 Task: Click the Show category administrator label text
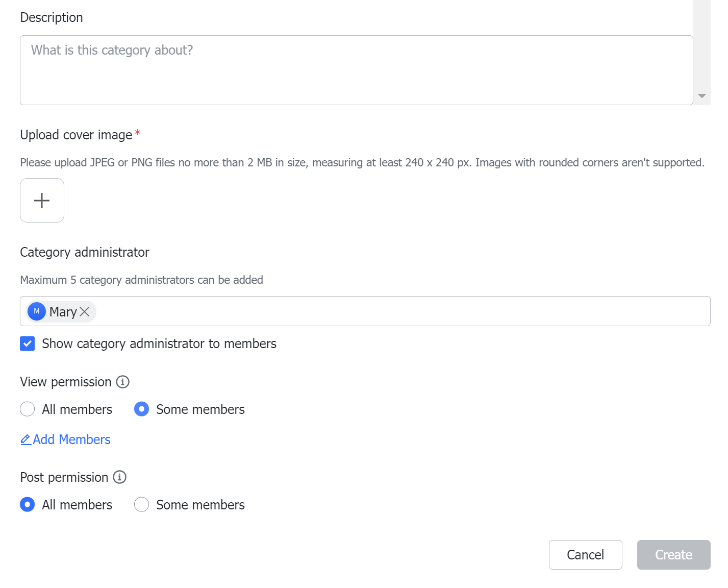[x=159, y=344]
